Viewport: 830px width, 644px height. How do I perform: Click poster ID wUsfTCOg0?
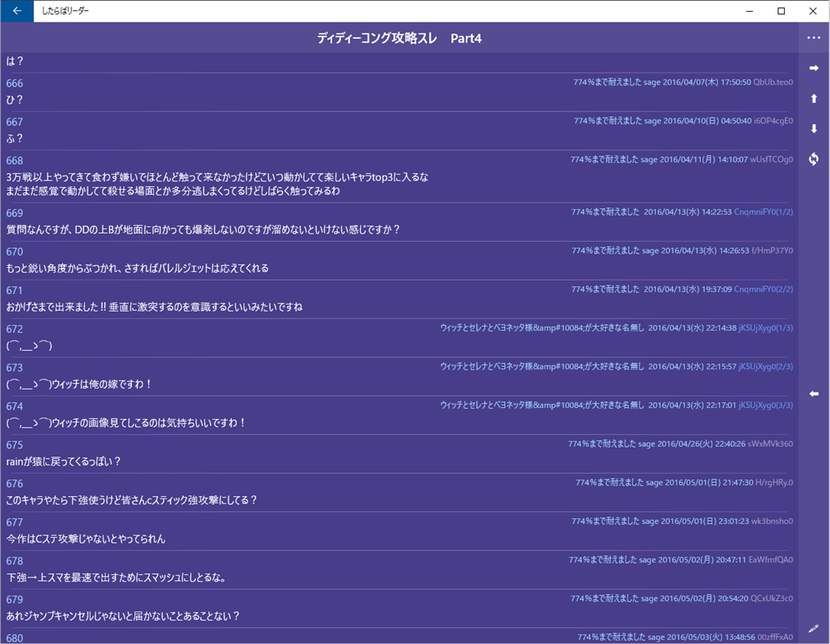pos(771,160)
